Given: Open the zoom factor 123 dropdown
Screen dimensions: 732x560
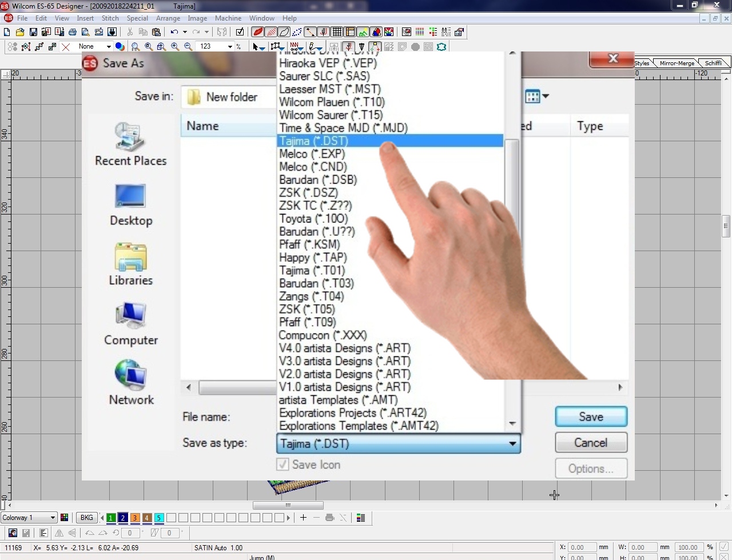Looking at the screenshot, I should coord(230,47).
